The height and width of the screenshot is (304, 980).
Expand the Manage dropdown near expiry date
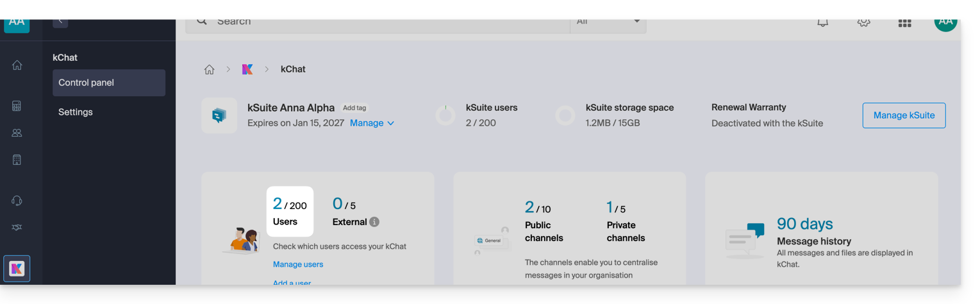point(372,123)
